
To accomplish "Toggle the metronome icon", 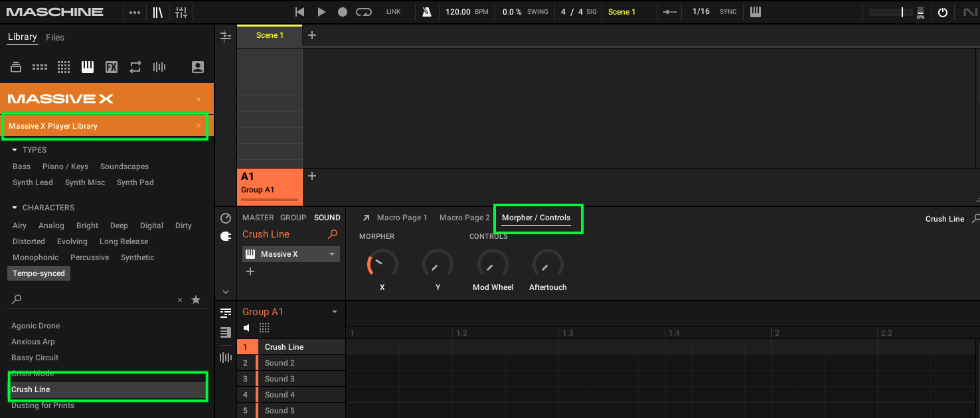I will click(427, 12).
